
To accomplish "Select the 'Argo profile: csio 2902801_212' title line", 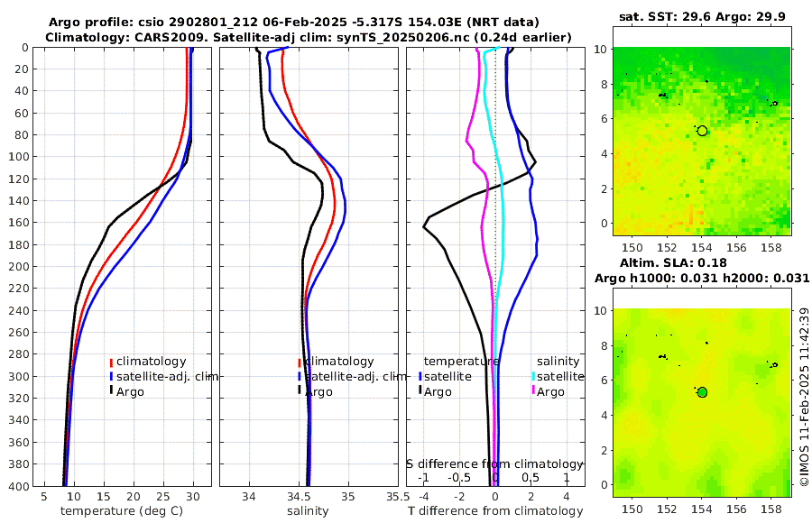I will click(x=293, y=23).
